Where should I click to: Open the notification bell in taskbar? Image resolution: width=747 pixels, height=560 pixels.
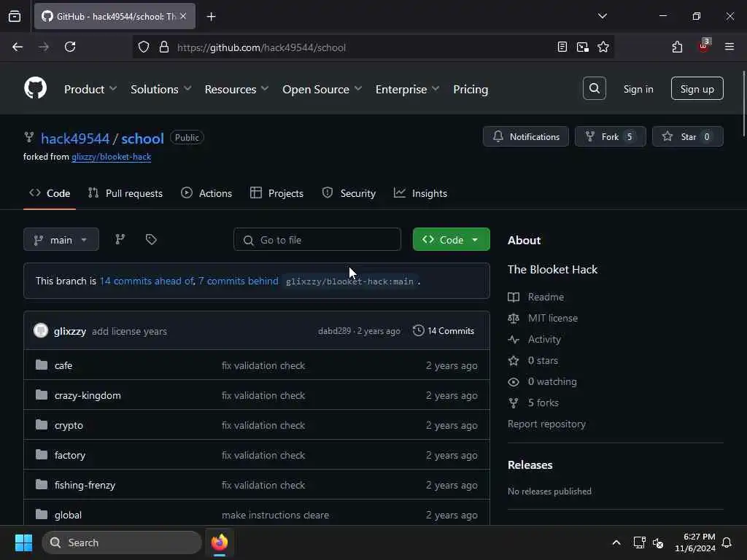click(x=727, y=542)
